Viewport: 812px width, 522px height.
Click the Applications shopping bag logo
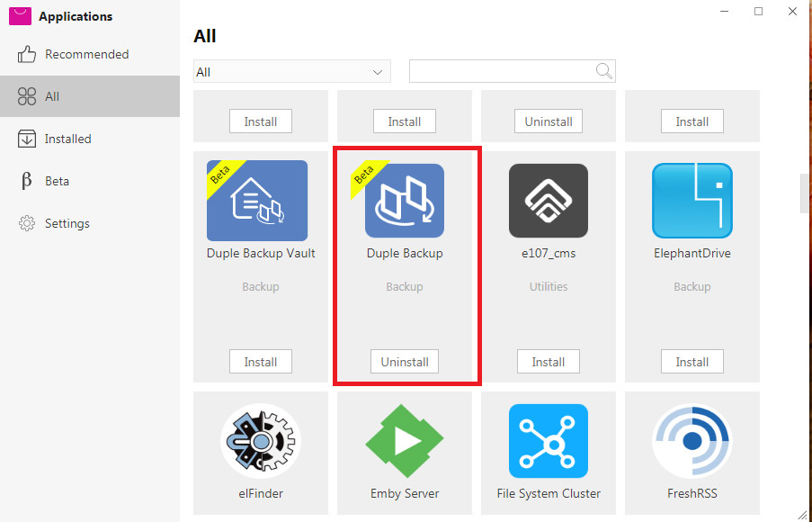pos(20,16)
